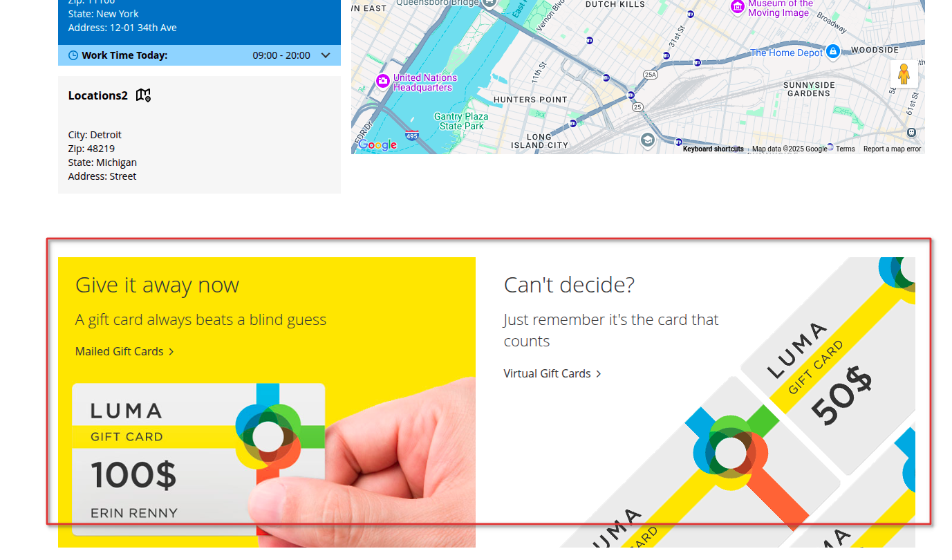This screenshot has width=952, height=560.
Task: Select the State: Michigan text
Action: (x=102, y=162)
